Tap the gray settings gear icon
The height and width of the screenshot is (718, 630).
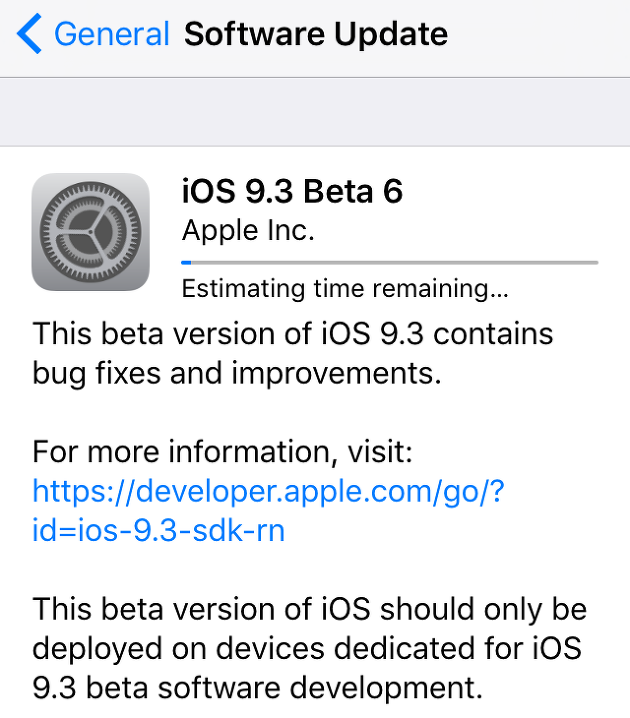[x=90, y=232]
